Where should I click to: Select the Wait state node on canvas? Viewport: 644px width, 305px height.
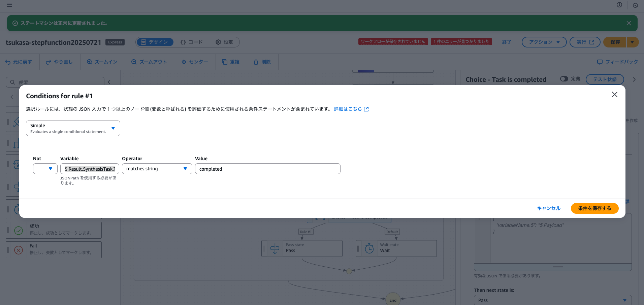point(396,248)
